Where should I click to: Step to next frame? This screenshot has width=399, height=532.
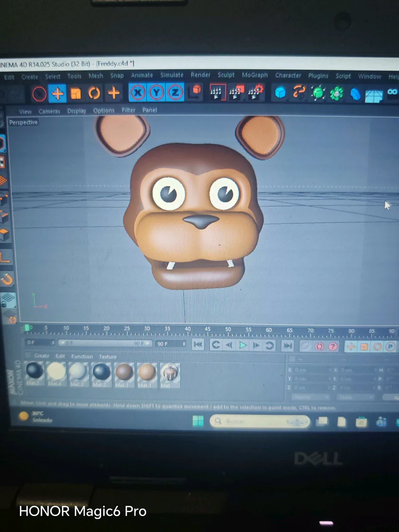(256, 345)
